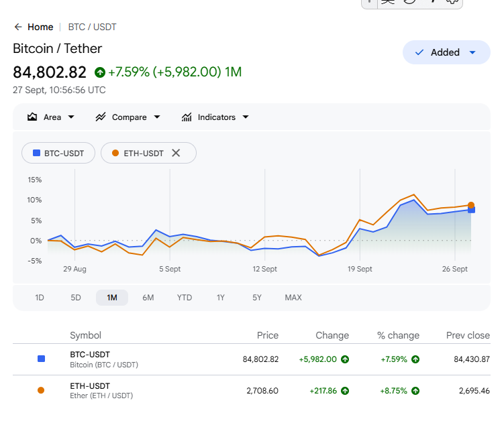The image size is (504, 423).
Task: Click the Change column header
Action: pos(332,335)
